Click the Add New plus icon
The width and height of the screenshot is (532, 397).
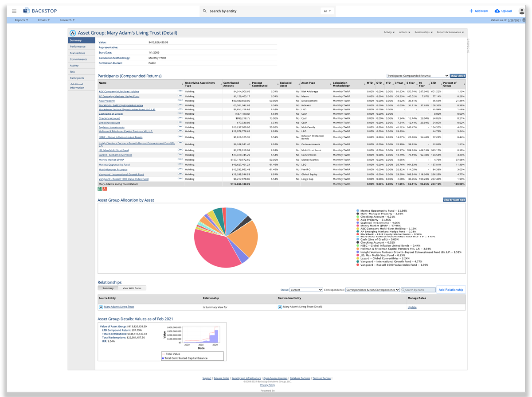click(x=471, y=11)
